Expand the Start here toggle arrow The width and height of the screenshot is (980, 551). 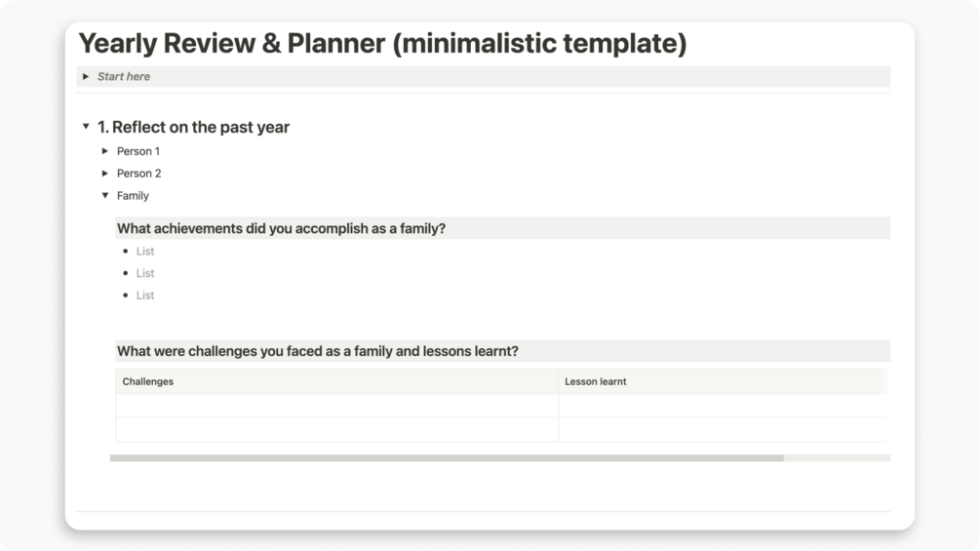[86, 76]
